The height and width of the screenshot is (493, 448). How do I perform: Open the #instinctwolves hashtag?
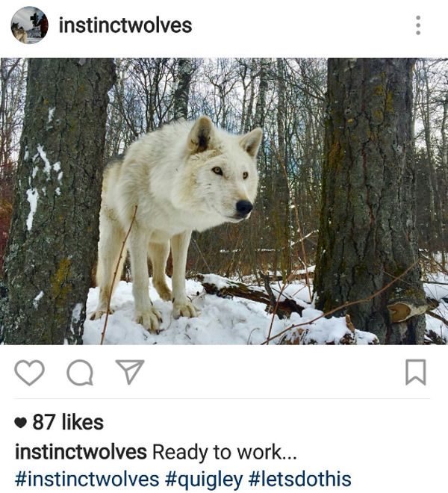[87, 479]
